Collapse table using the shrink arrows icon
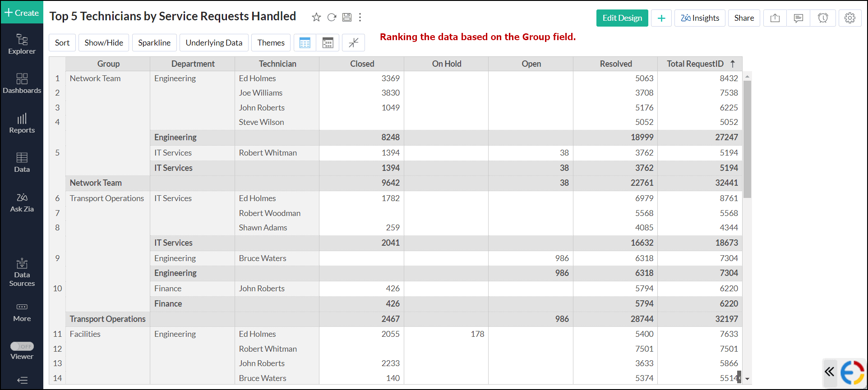 pyautogui.click(x=353, y=43)
